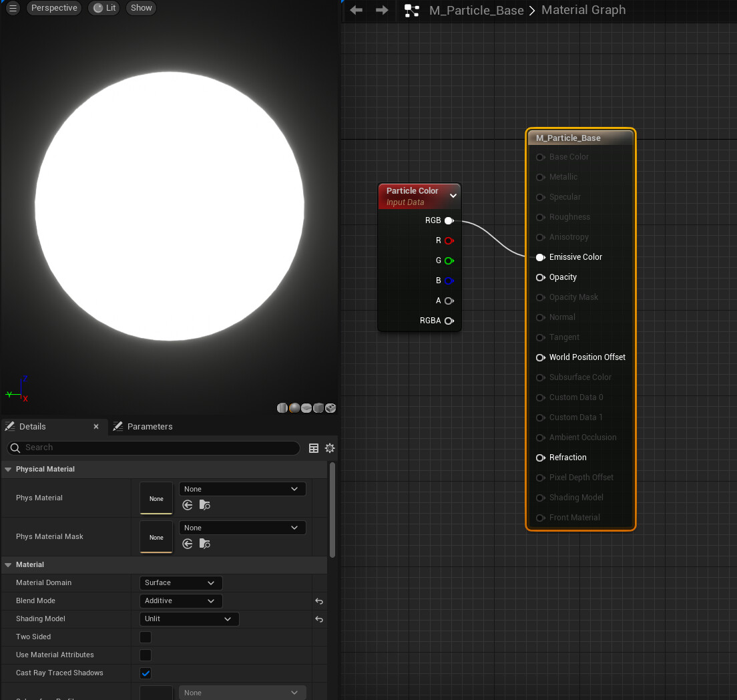This screenshot has width=737, height=700.
Task: Open Details panel settings gear
Action: coord(329,448)
